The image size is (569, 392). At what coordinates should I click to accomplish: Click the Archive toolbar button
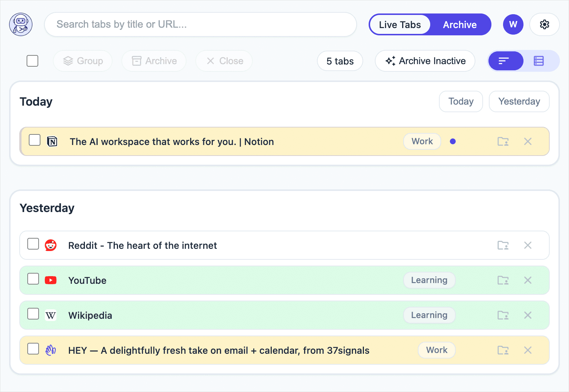click(x=154, y=61)
